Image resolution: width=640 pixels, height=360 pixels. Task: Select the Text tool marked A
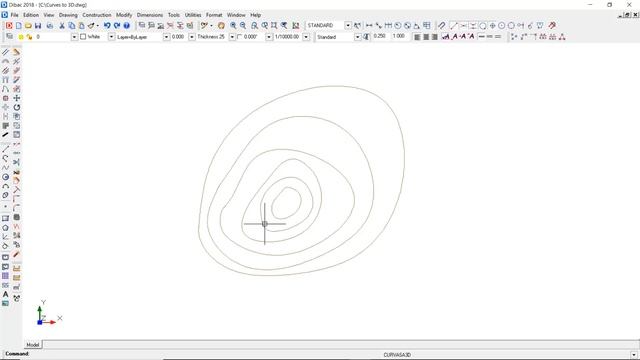coord(5,294)
